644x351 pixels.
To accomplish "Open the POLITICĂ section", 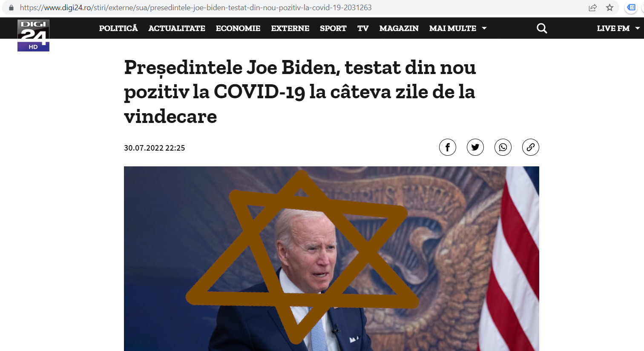I will 118,28.
